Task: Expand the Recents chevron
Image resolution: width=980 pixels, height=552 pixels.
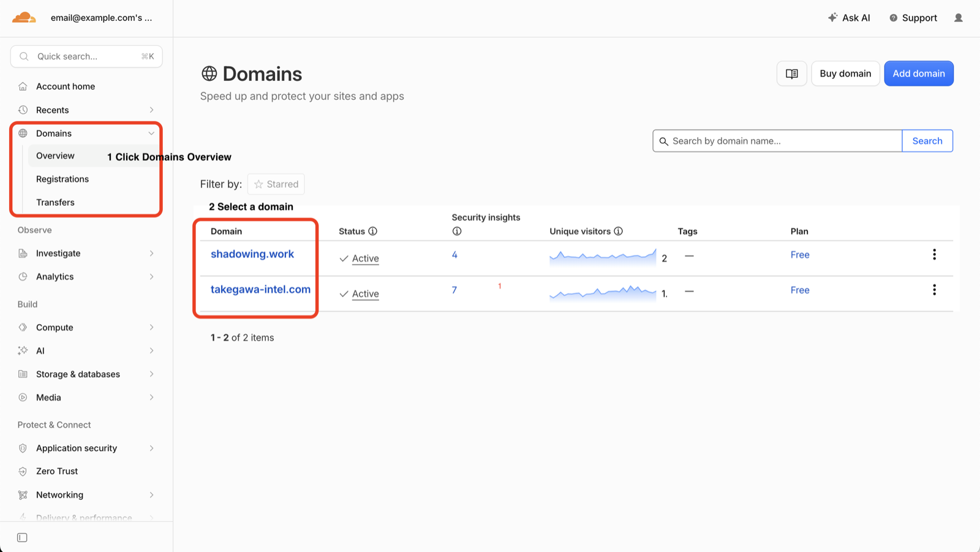Action: 151,110
